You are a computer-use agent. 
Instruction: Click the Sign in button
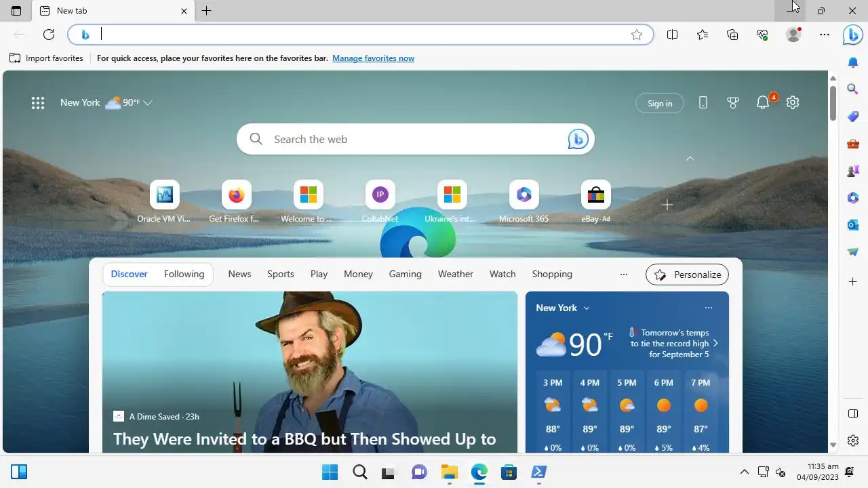pyautogui.click(x=660, y=103)
